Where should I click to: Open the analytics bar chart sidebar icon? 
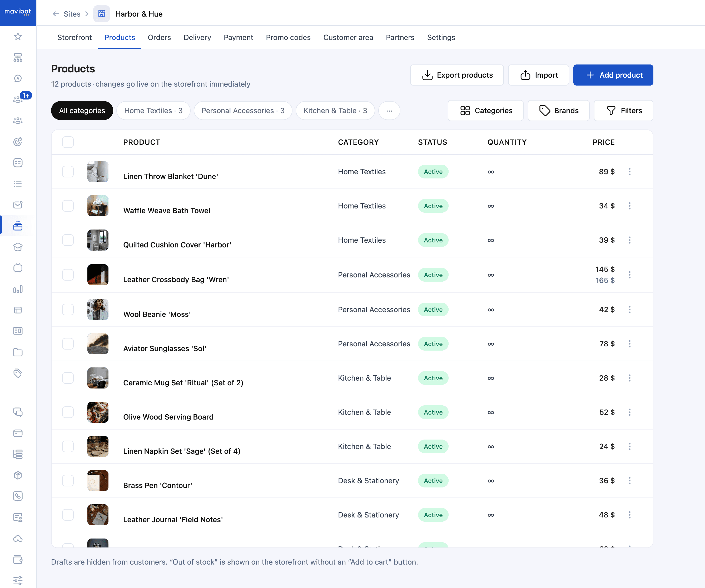click(18, 289)
